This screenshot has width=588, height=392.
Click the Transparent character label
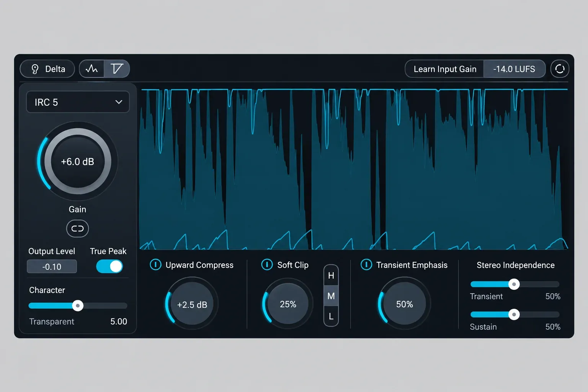[x=52, y=322]
